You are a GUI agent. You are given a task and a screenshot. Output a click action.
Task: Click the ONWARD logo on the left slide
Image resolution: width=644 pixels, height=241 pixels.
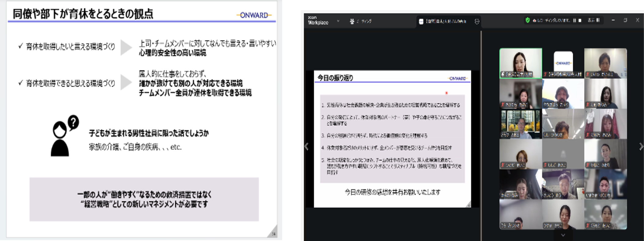coord(254,15)
